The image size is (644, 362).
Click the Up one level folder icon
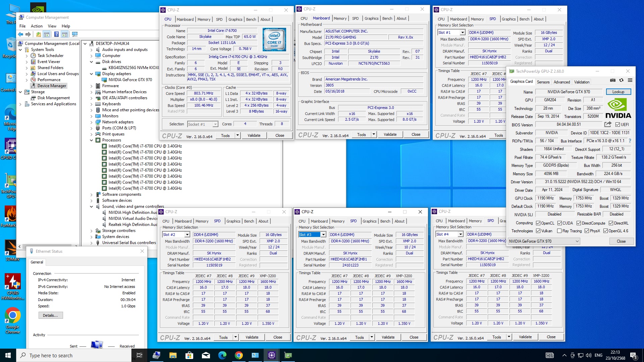click(x=39, y=34)
